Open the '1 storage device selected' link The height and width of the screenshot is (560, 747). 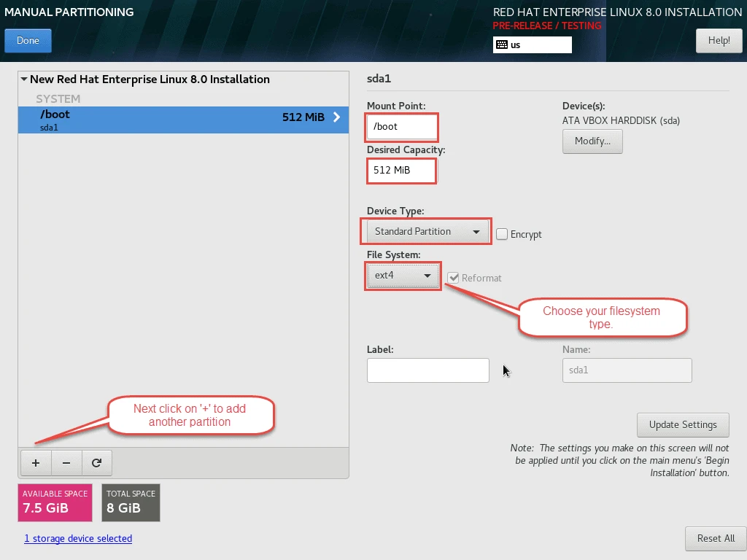(78, 538)
